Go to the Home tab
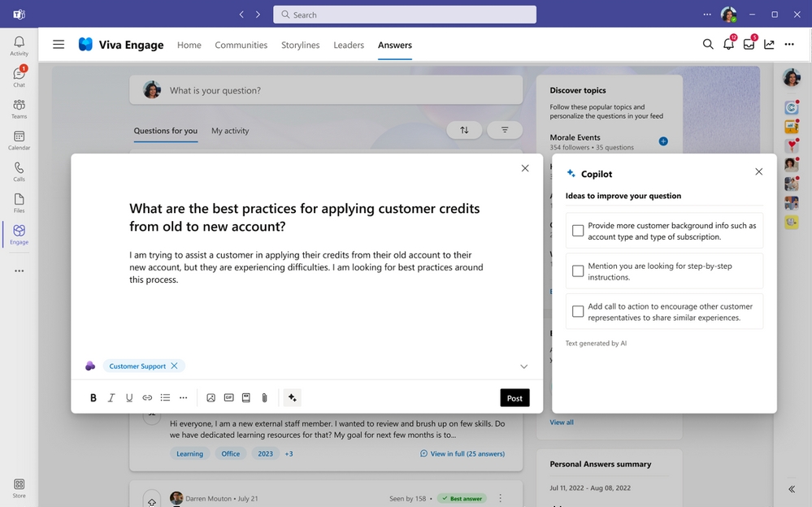 [189, 45]
